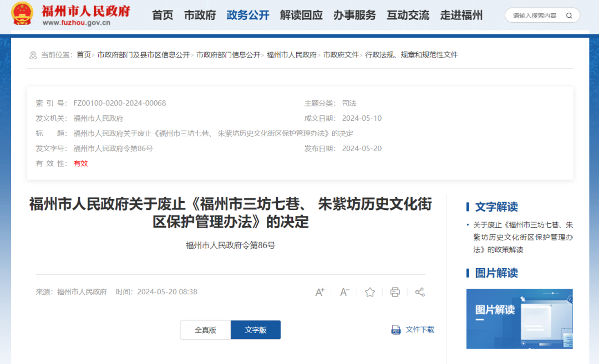Click the 发文字号 value 福州市人民政府令第86号

point(113,148)
